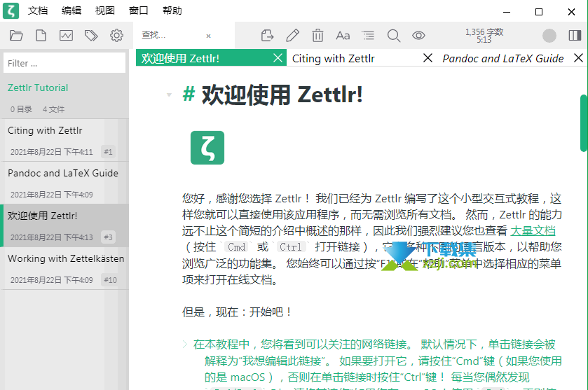This screenshot has width=588, height=390.
Task: Show the table of contents icon
Action: click(x=368, y=36)
